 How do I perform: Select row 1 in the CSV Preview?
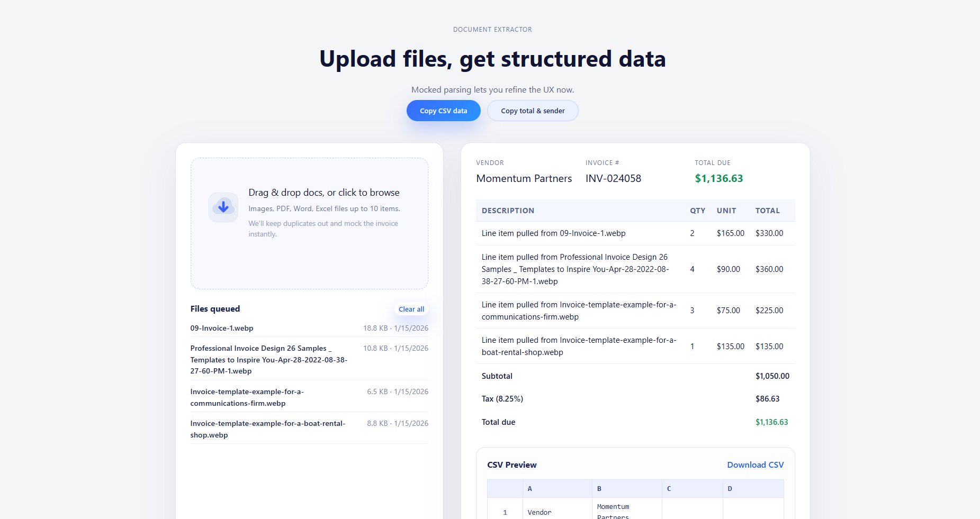505,512
